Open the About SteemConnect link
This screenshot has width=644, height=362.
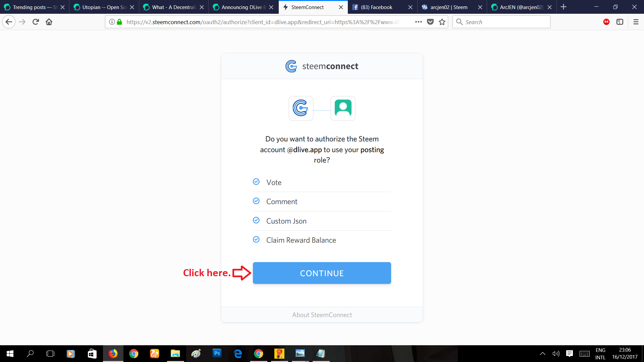point(322,315)
